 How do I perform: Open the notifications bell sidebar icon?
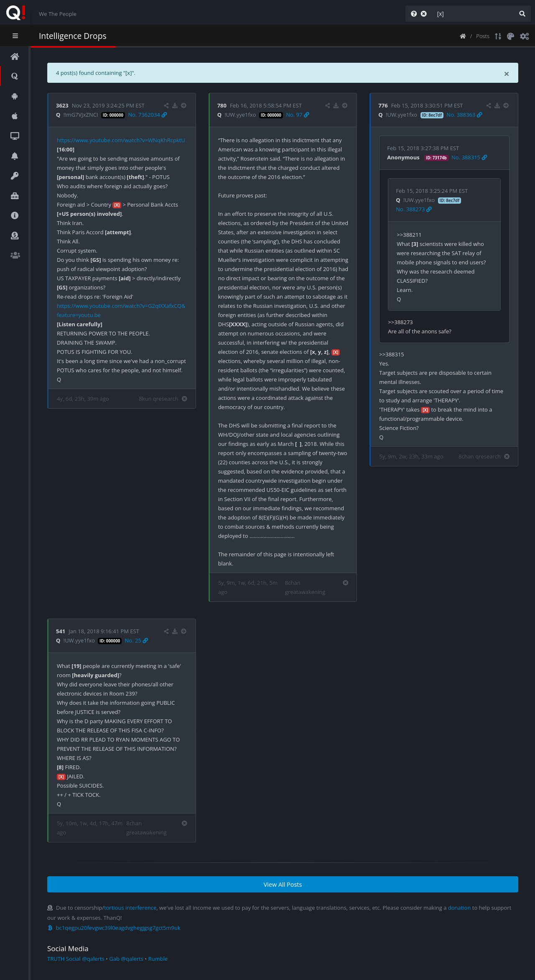pyautogui.click(x=15, y=156)
